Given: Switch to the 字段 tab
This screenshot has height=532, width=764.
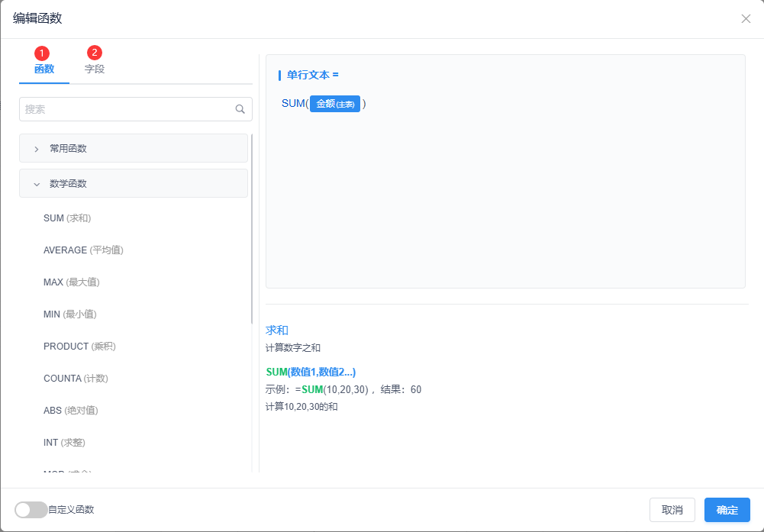Looking at the screenshot, I should pos(95,69).
